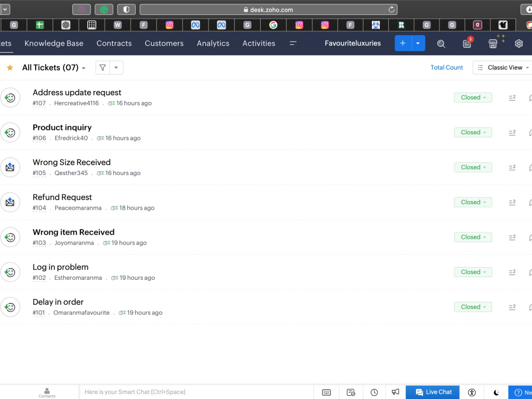
Task: Open the marketplace store icon
Action: pos(493,44)
